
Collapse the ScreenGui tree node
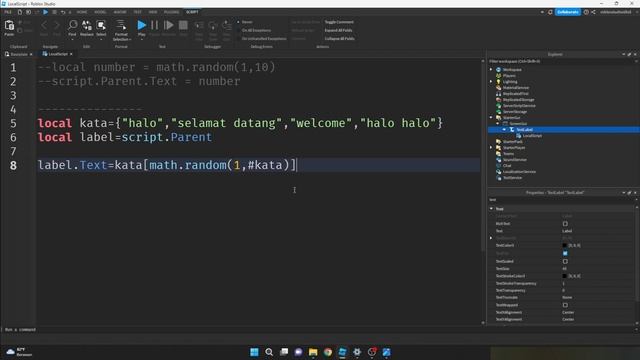point(498,124)
